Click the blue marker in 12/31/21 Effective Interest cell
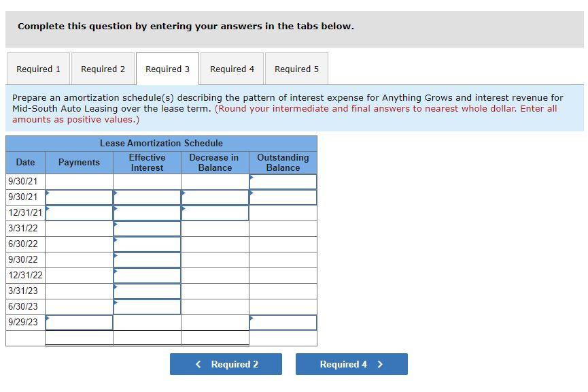This screenshot has height=392, width=588. [x=116, y=208]
